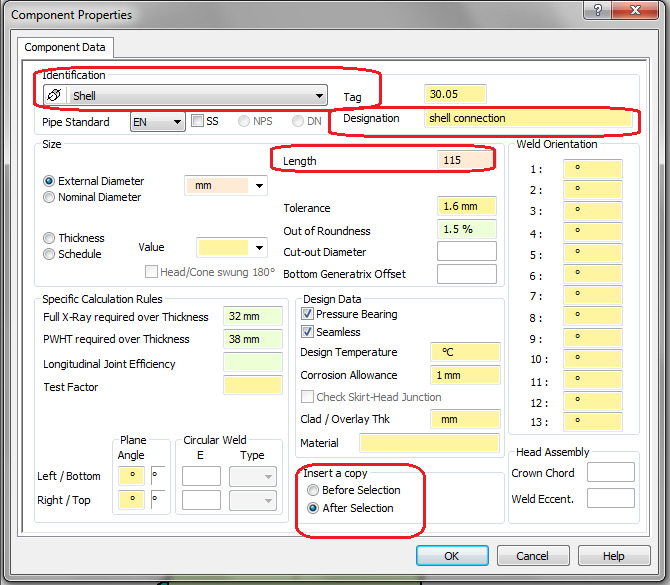Viewport: 670px width, 585px height.
Task: Click Longitudinal Joint Efficiency field
Action: (253, 362)
